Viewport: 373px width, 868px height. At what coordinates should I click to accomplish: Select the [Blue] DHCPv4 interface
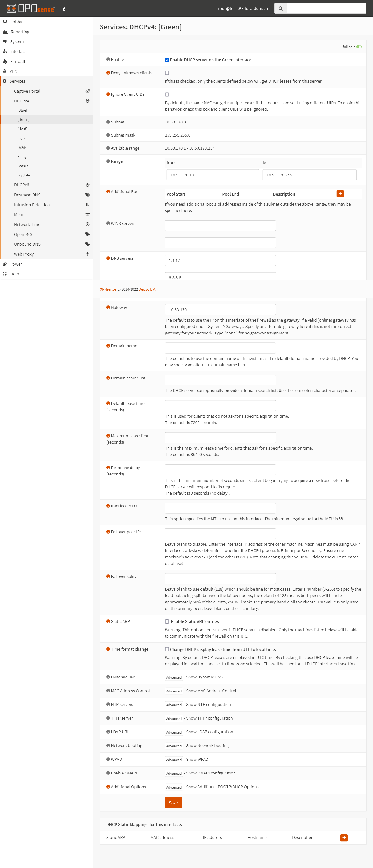47,110
